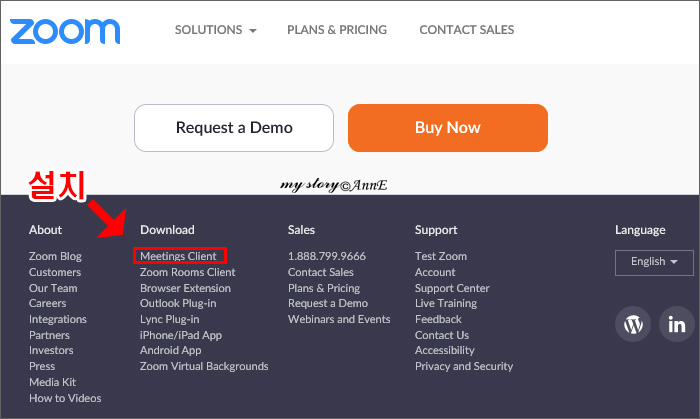Open Browser Extension download link
The height and width of the screenshot is (419, 700).
[x=185, y=288]
